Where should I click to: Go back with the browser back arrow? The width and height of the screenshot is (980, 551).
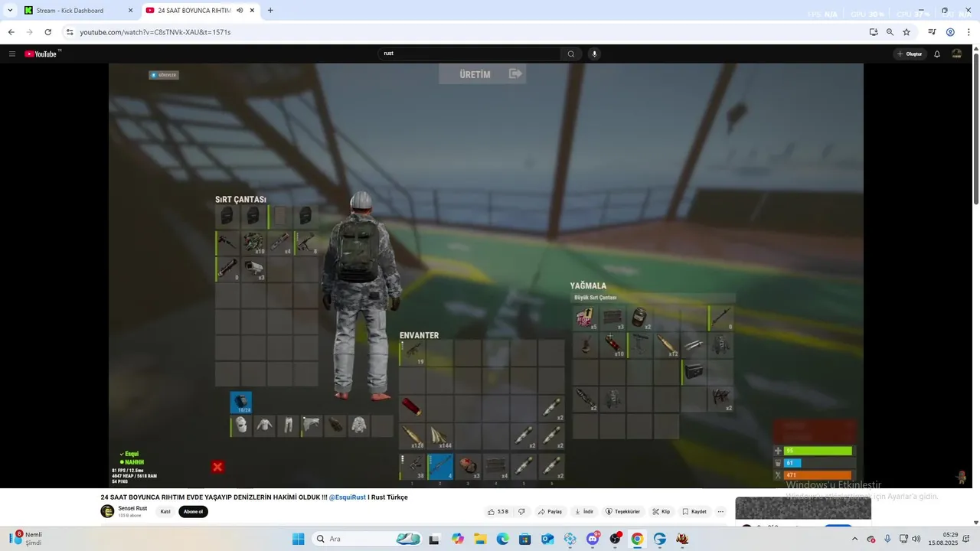(x=11, y=32)
